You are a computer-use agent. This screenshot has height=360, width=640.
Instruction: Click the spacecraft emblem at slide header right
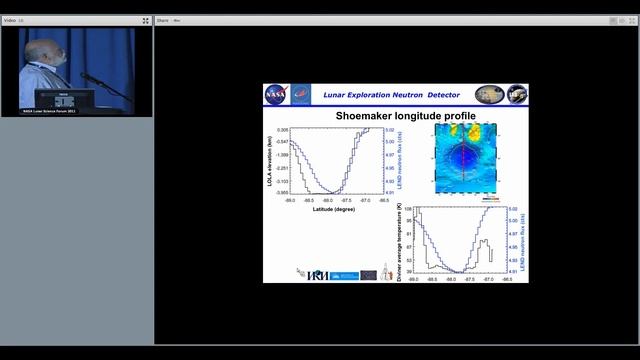click(517, 95)
